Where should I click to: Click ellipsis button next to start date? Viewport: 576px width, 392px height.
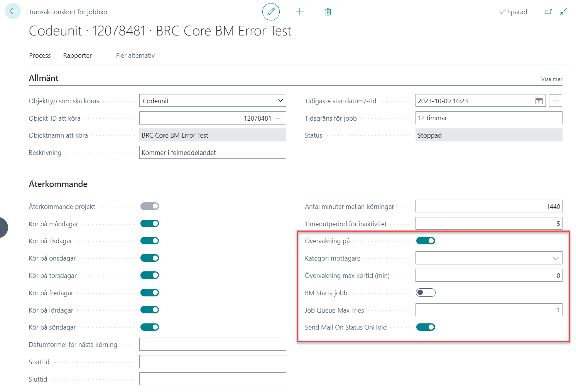pyautogui.click(x=555, y=101)
